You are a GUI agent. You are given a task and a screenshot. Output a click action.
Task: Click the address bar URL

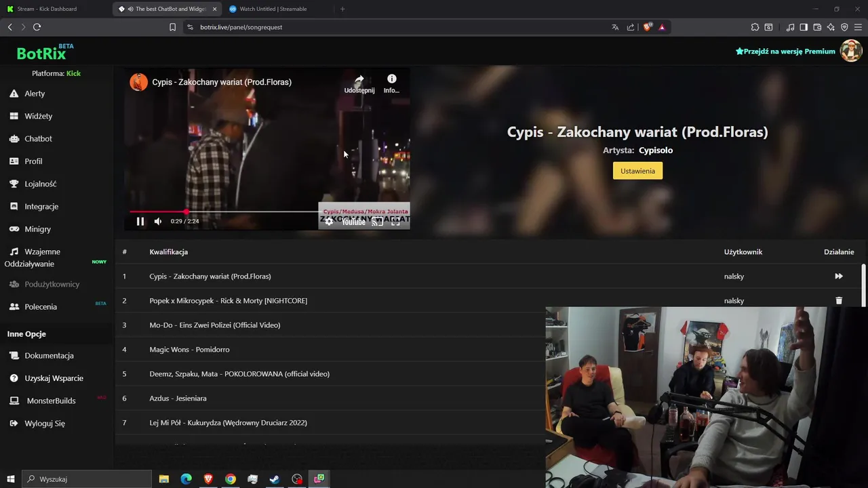241,27
